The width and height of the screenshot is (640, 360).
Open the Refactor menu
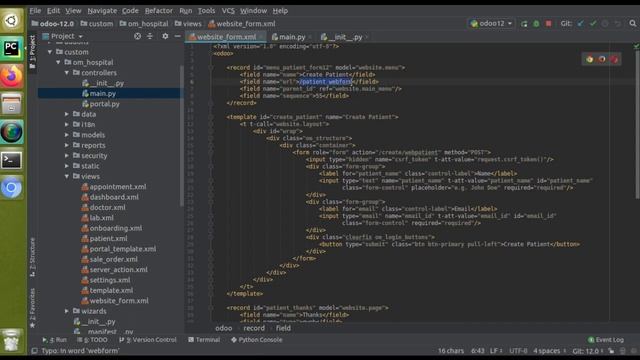coord(159,11)
